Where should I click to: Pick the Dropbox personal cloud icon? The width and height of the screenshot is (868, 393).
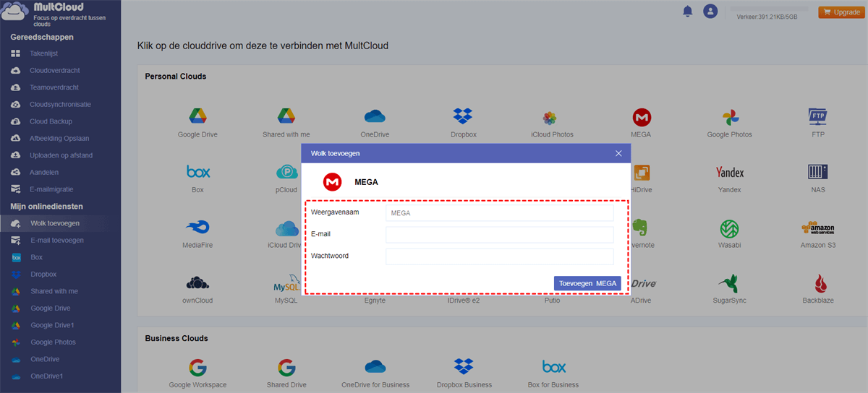point(463,116)
